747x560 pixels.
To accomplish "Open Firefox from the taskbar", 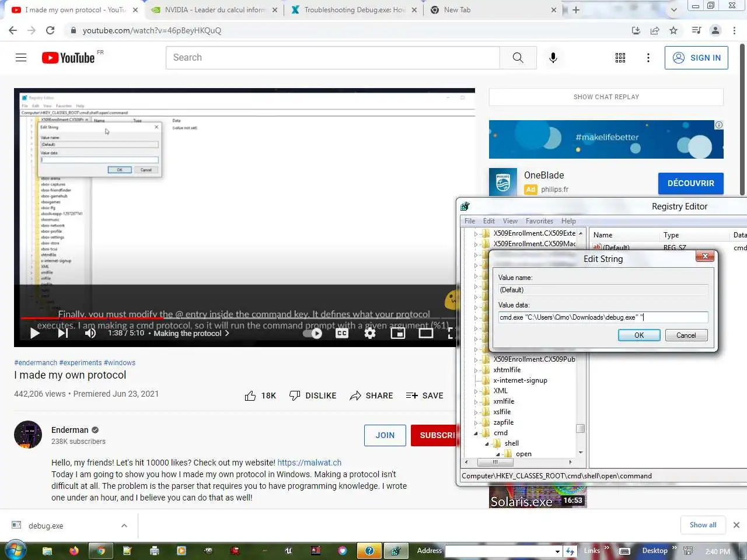I will pos(74,550).
